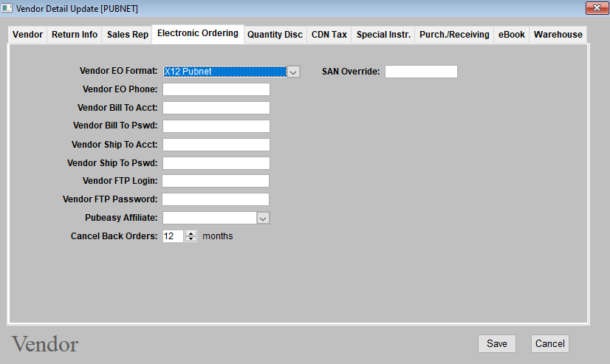Screen dimensions: 610x364
Task: Switch to the Purch./Receiving tab
Action: point(453,35)
